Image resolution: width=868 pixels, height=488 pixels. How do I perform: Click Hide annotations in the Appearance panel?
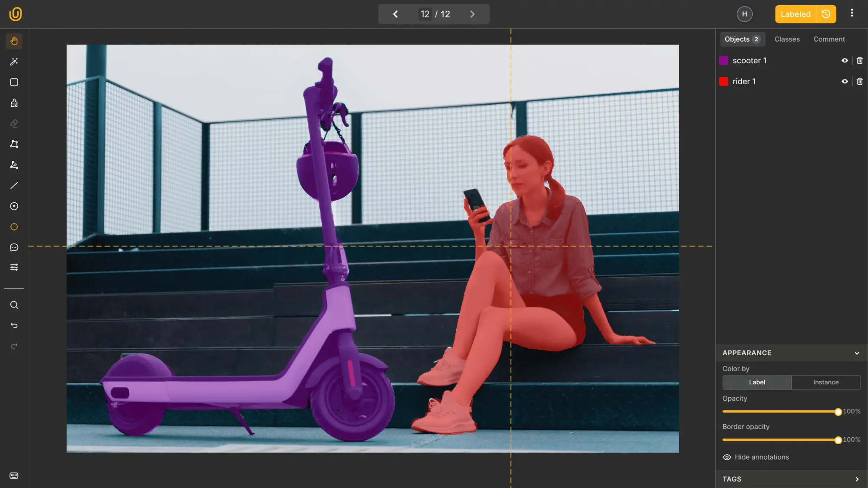tap(761, 457)
